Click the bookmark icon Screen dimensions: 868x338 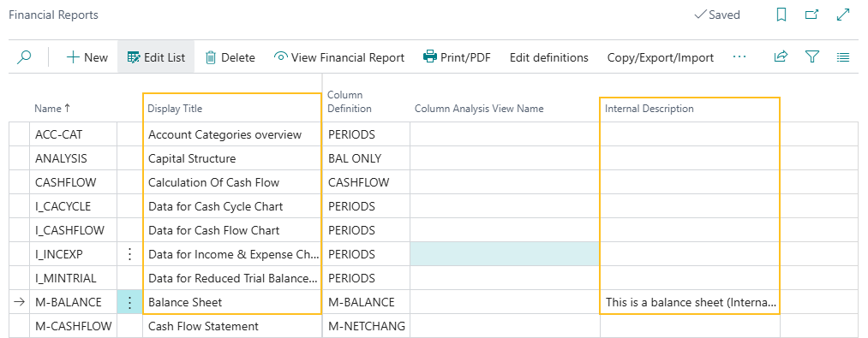click(781, 15)
